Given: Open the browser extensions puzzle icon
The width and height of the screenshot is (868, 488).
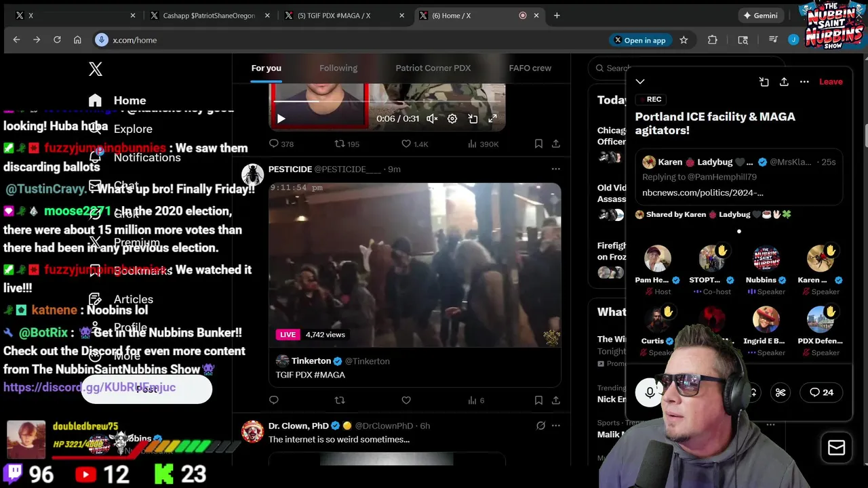Looking at the screenshot, I should coord(712,40).
